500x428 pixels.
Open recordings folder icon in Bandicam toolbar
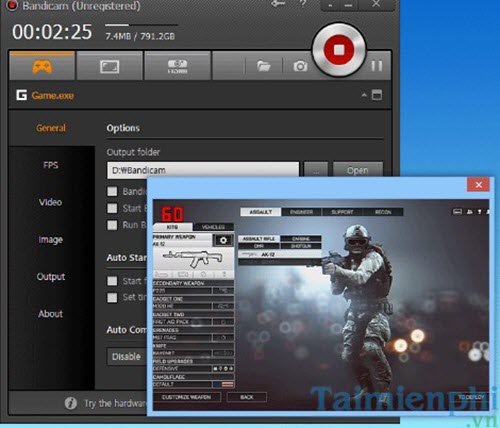click(264, 66)
